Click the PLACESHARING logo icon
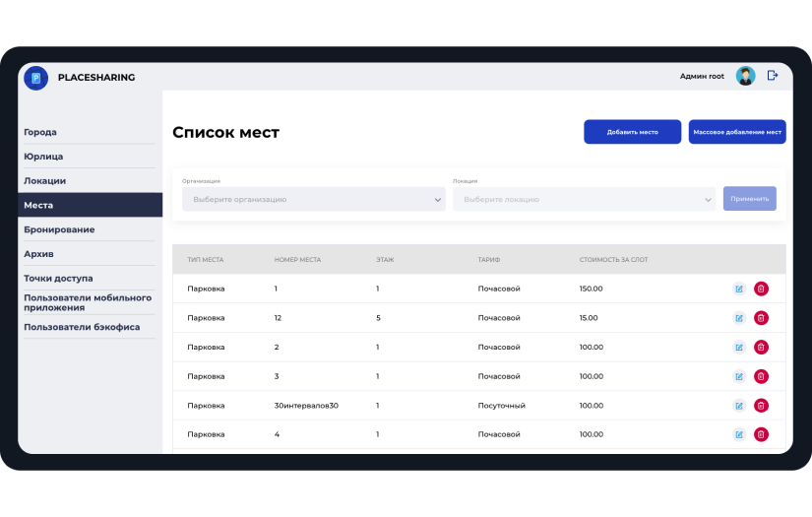Viewport: 812px width, 517px height. point(35,78)
